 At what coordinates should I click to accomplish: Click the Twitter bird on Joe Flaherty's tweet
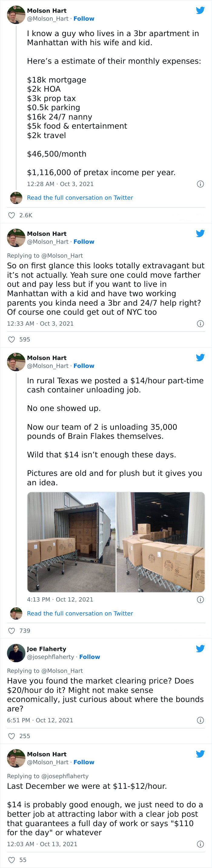coord(200,648)
